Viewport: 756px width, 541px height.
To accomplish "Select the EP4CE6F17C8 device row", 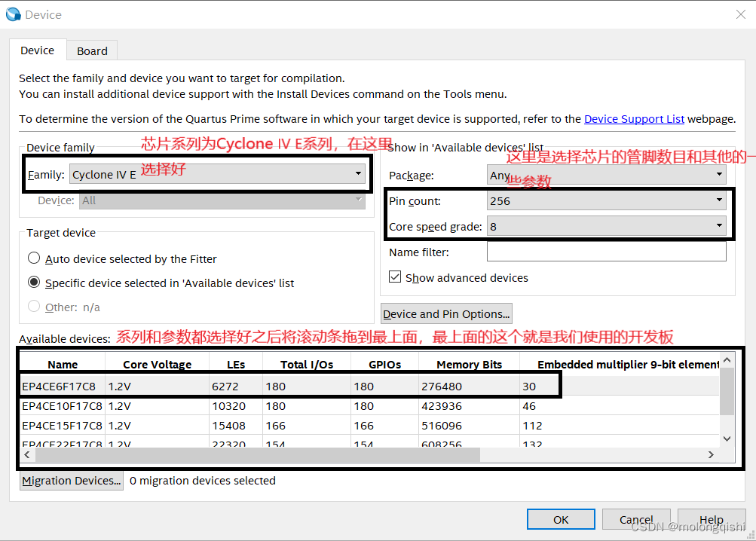I will pyautogui.click(x=370, y=387).
